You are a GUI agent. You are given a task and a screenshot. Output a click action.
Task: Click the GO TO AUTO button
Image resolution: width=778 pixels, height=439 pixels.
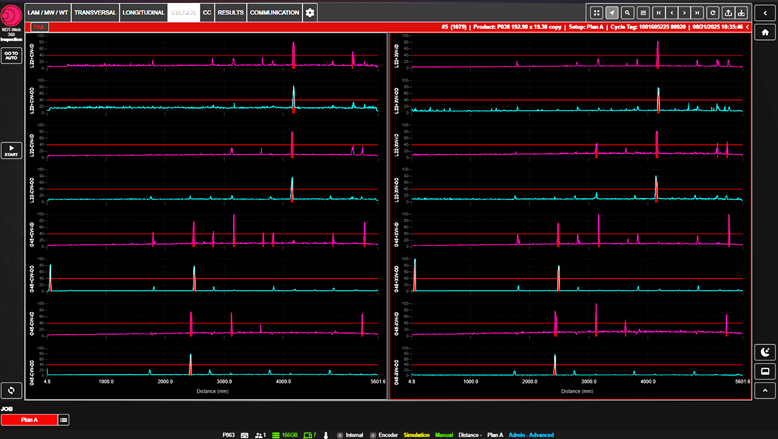pos(11,56)
